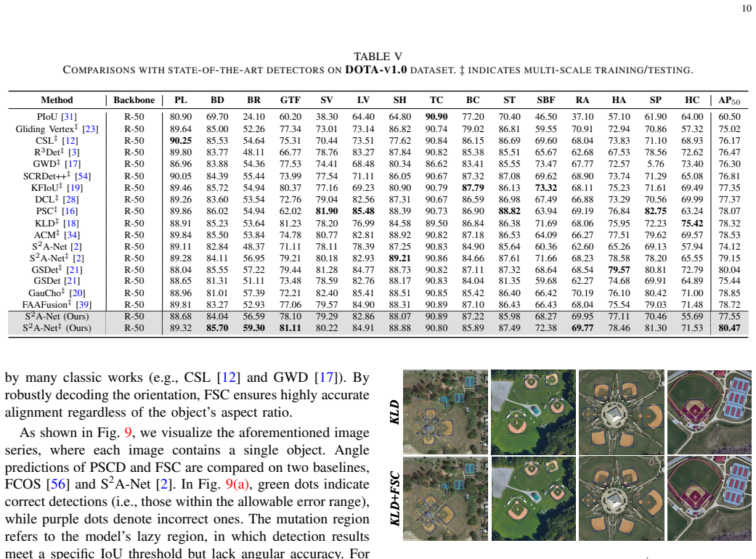Open reference [39] next to FAAFusion
This screenshot has height=559, width=756.
(x=84, y=305)
